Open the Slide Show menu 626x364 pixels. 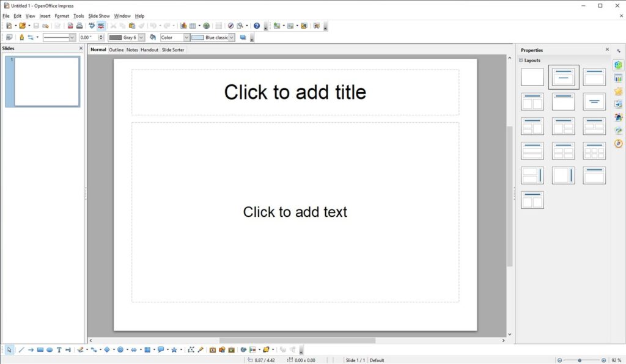(98, 16)
